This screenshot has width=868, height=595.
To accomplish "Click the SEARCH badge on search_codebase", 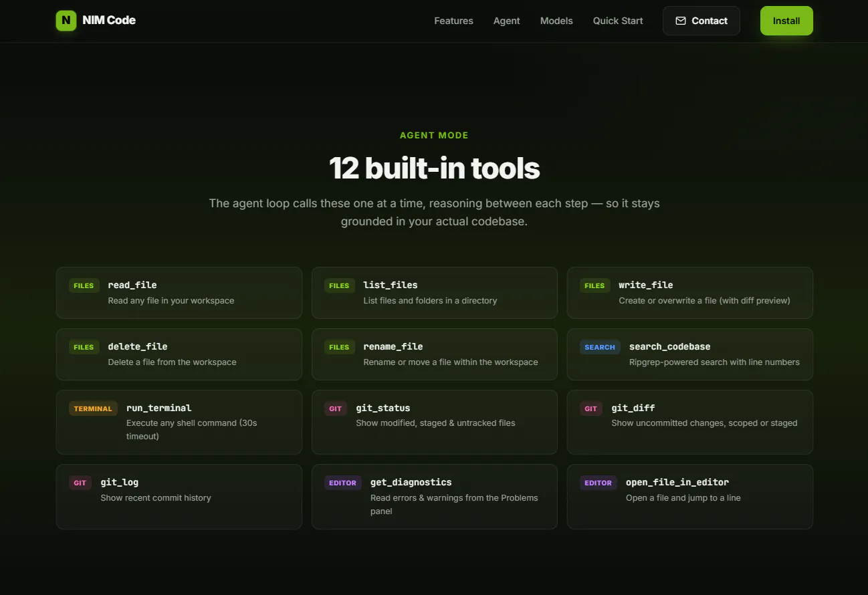I will (600, 347).
